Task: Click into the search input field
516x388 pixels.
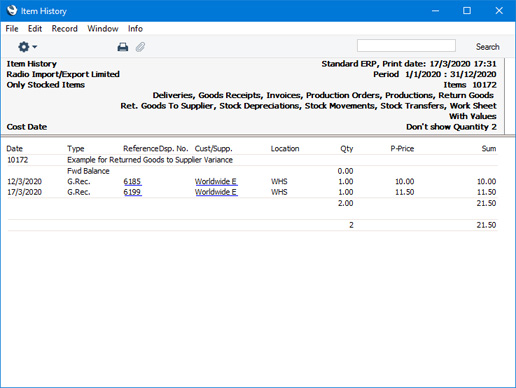Action: point(406,46)
